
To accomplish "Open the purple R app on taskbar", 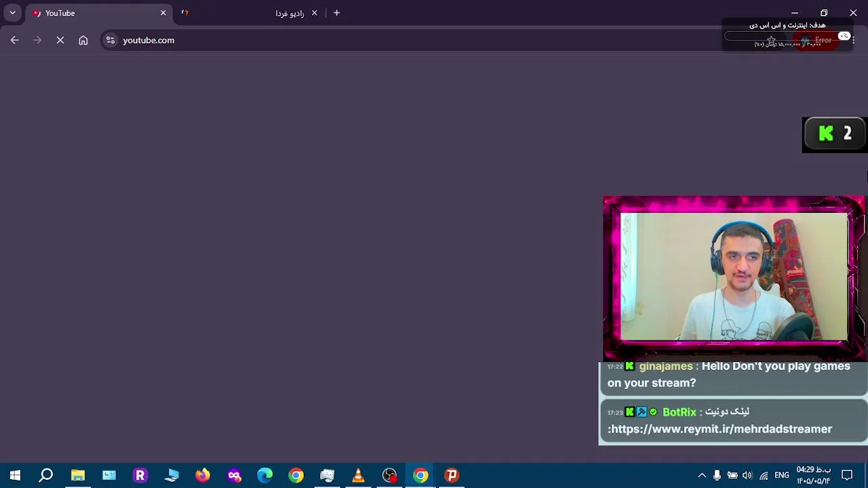I will (140, 475).
